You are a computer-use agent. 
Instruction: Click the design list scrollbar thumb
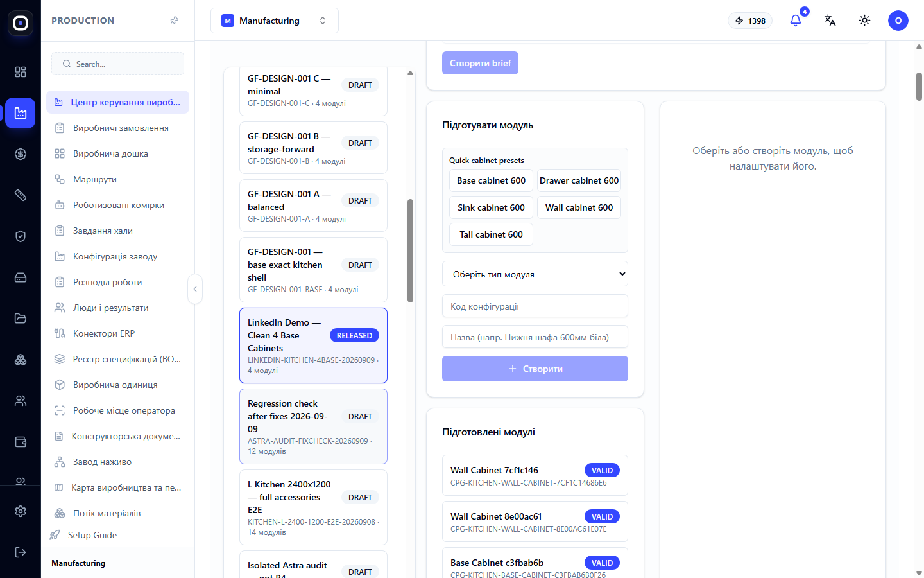pyautogui.click(x=410, y=250)
